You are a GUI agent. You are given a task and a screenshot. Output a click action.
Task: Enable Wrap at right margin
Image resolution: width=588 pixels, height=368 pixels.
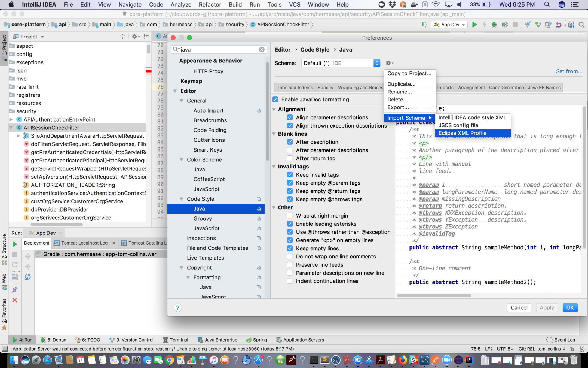tap(290, 216)
